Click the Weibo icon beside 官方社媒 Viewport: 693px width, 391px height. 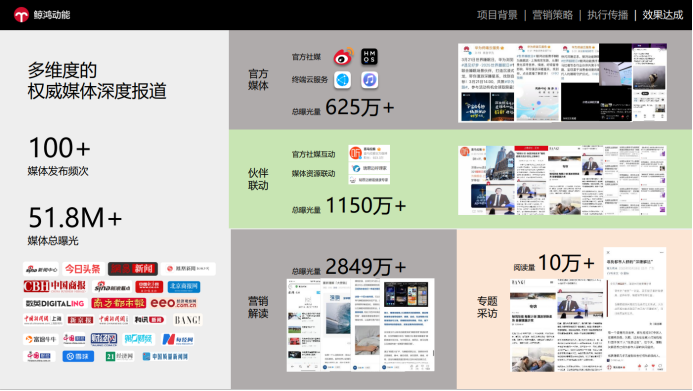coord(343,57)
